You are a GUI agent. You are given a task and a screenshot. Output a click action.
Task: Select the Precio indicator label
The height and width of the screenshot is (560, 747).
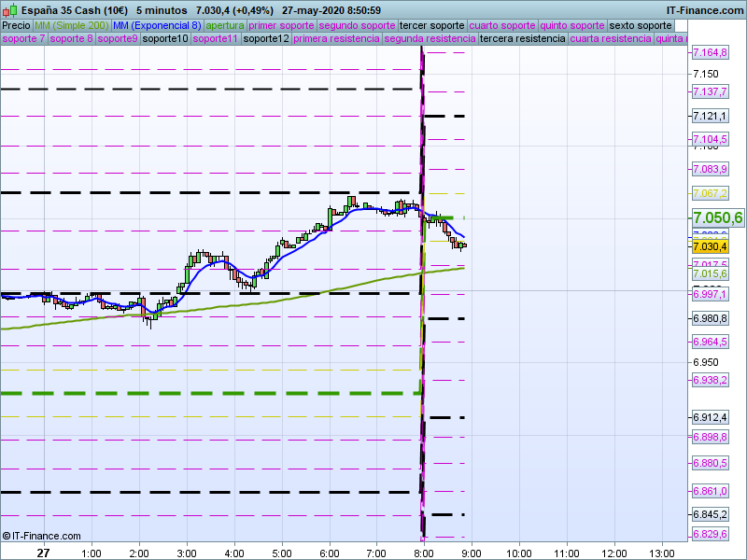(16, 25)
